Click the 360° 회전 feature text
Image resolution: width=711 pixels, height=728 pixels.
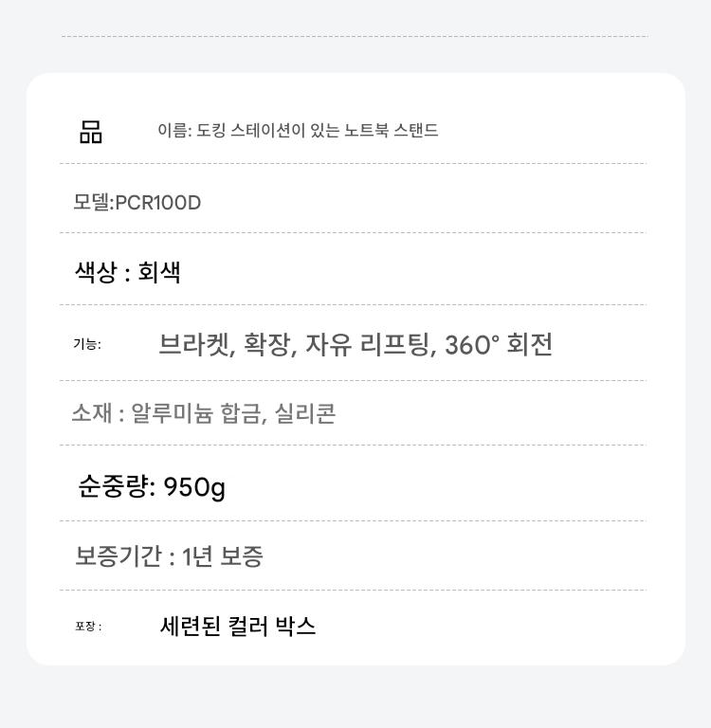click(x=499, y=344)
